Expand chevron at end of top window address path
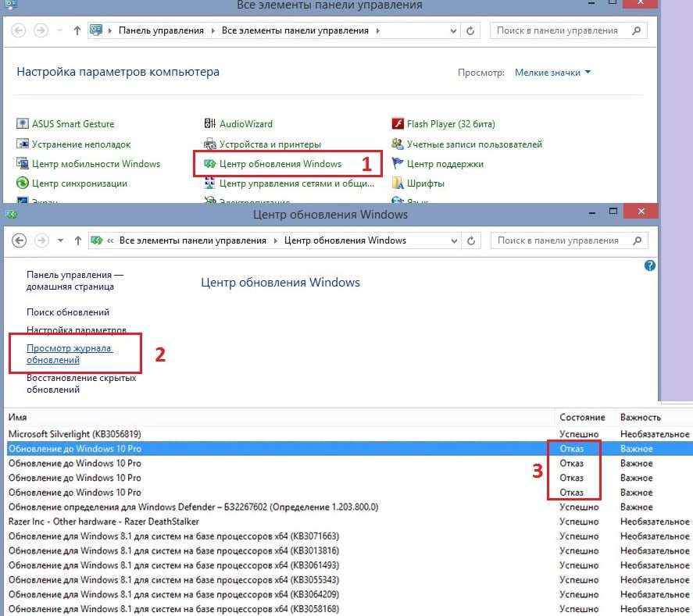 coord(377,30)
